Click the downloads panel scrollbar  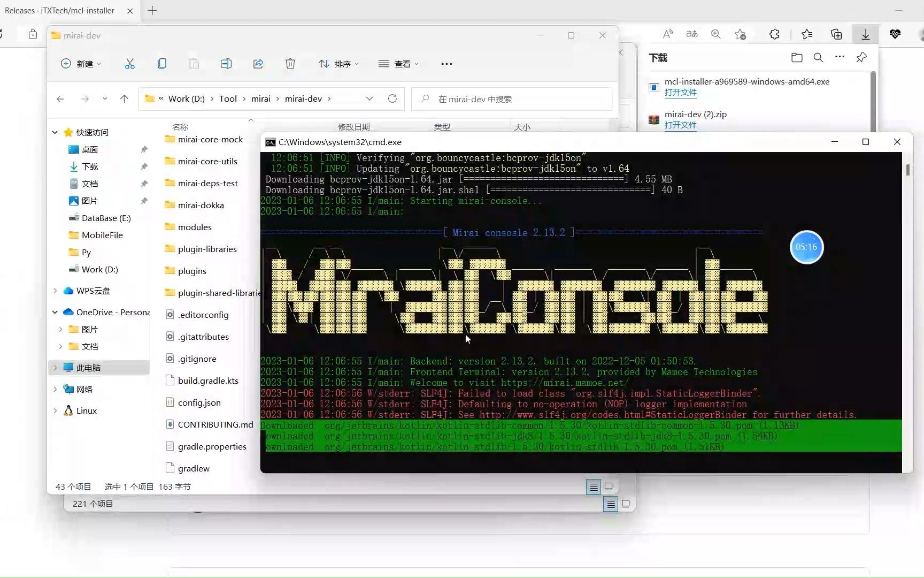[874, 101]
